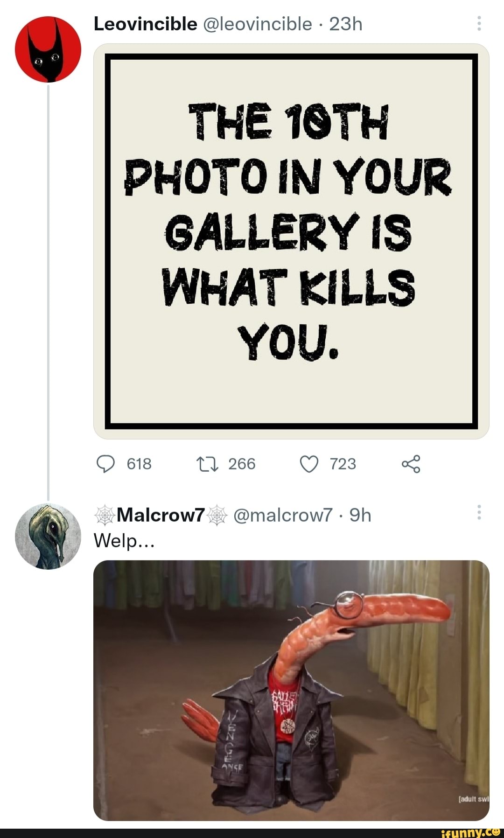Share the Leovincible tweet
Viewport: 504px width, 838px height.
(411, 464)
